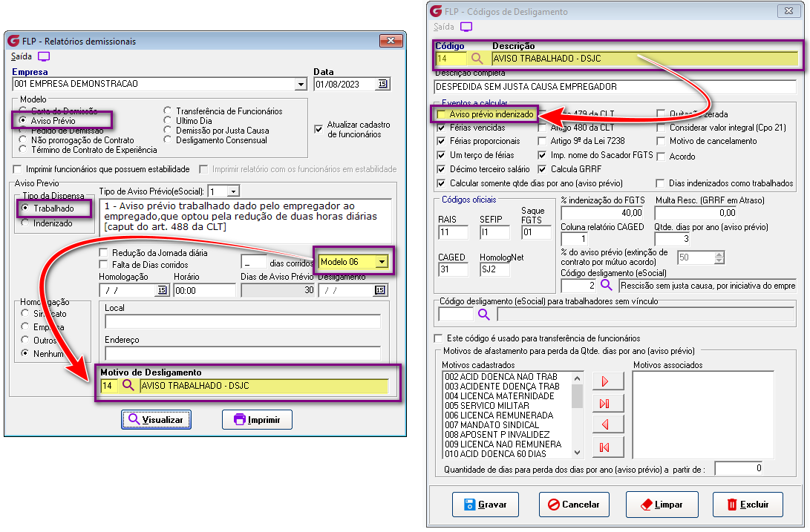Toggle Atualizar cadastro de funcionários checkbox
Image resolution: width=810 pixels, height=532 pixels.
pyautogui.click(x=319, y=129)
